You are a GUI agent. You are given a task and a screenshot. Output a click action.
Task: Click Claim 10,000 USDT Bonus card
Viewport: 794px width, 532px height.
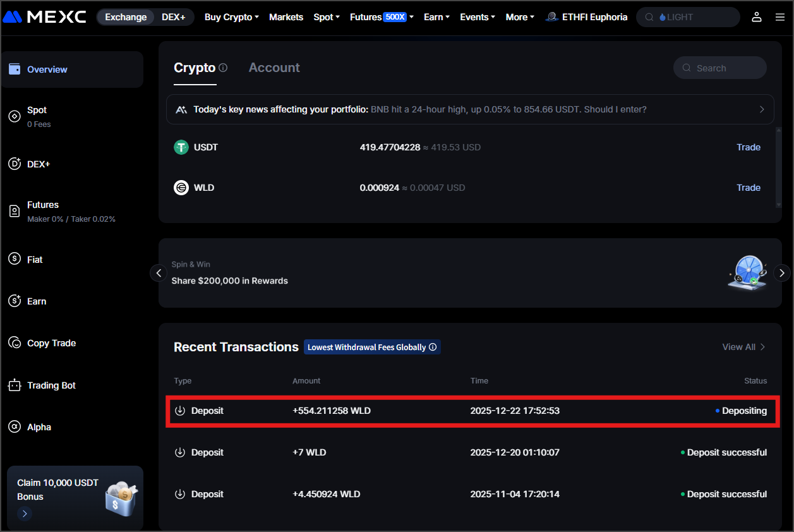[75, 498]
